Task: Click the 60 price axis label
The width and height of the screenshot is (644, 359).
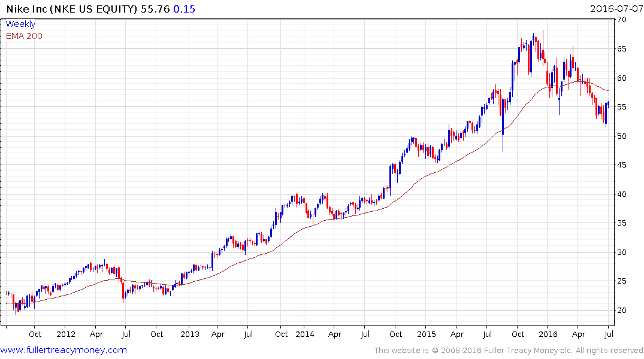Action: click(621, 78)
